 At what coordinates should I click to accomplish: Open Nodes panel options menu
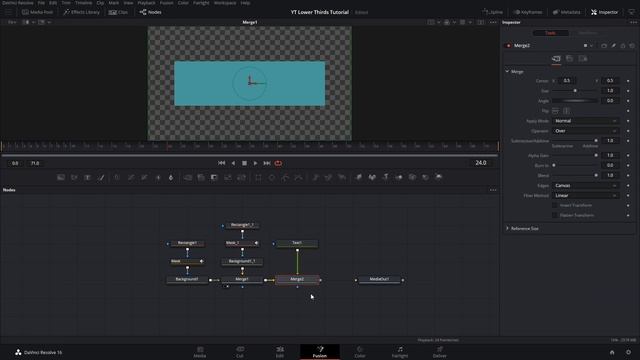point(493,190)
